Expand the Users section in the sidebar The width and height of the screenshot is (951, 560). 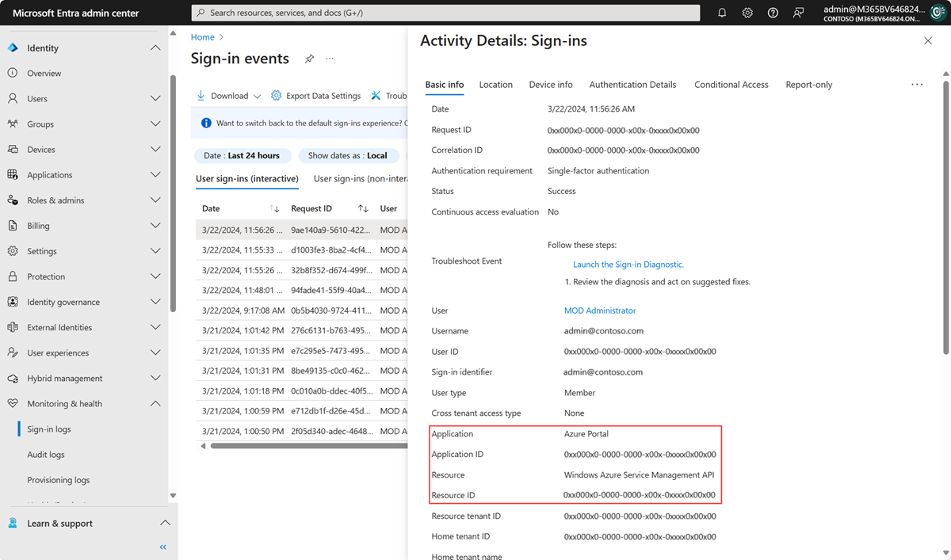click(155, 98)
